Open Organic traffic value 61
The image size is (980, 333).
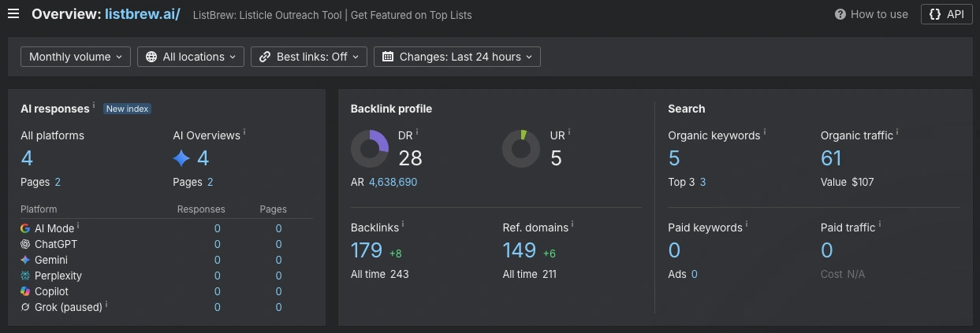(x=831, y=159)
